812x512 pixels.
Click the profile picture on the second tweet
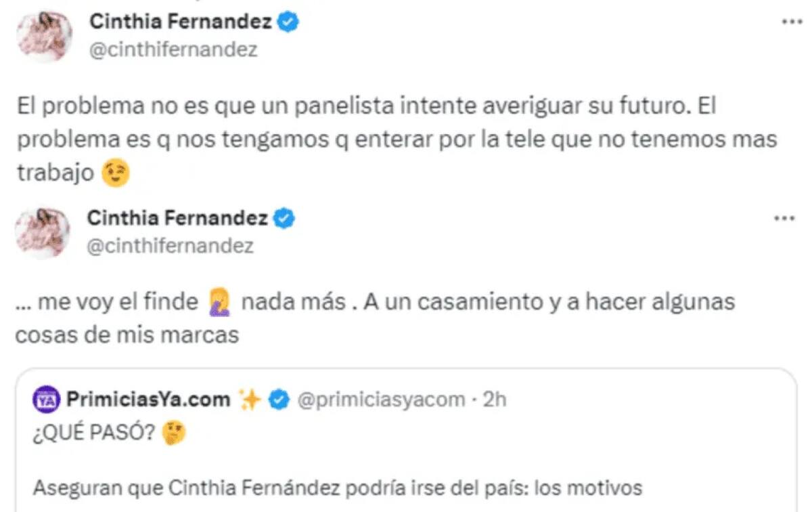click(x=42, y=229)
